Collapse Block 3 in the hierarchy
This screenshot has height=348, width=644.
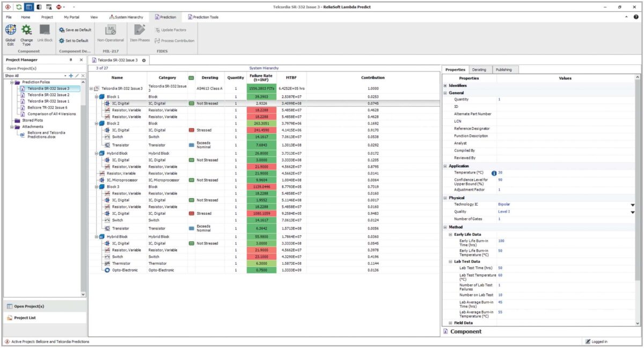[x=96, y=186]
